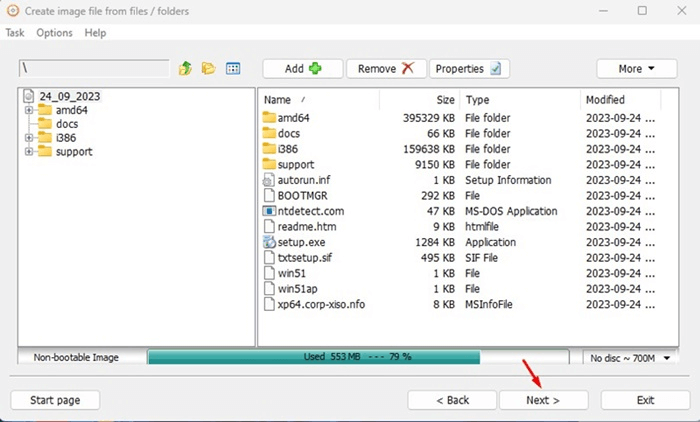Viewport: 700px width, 422px height.
Task: Expand the amd64 tree folder
Action: [x=29, y=110]
